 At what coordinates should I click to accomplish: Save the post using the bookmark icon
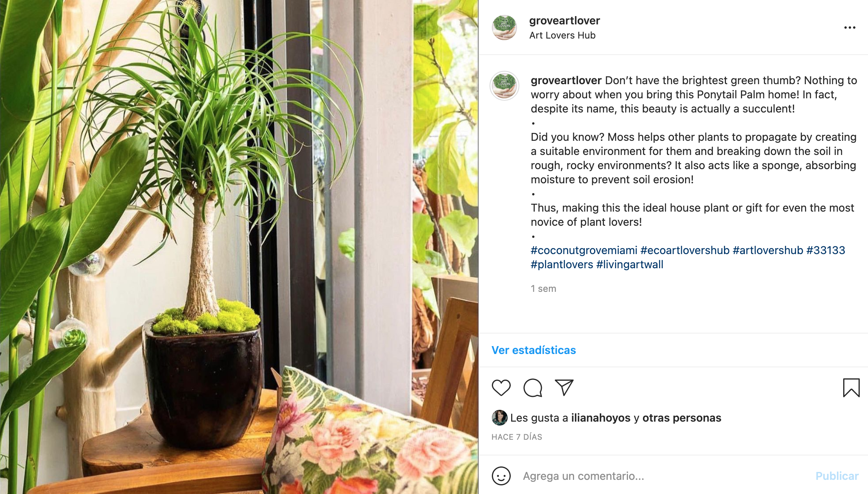point(851,388)
